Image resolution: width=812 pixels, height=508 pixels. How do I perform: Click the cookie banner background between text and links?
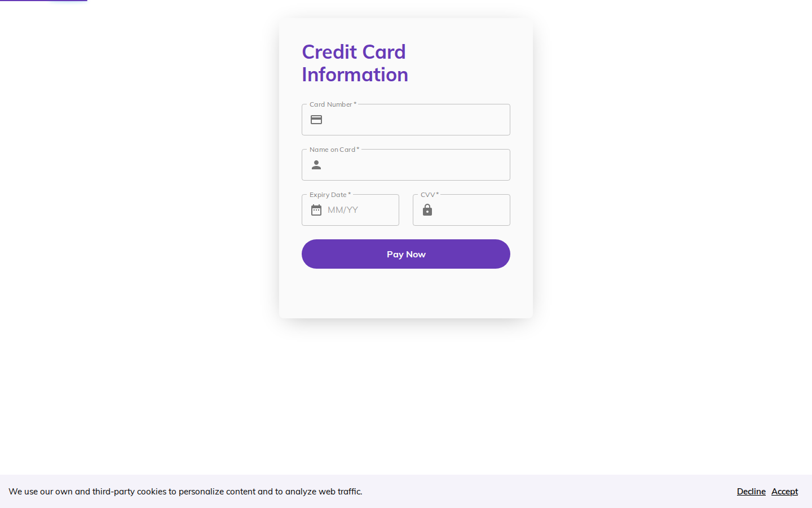click(550, 492)
